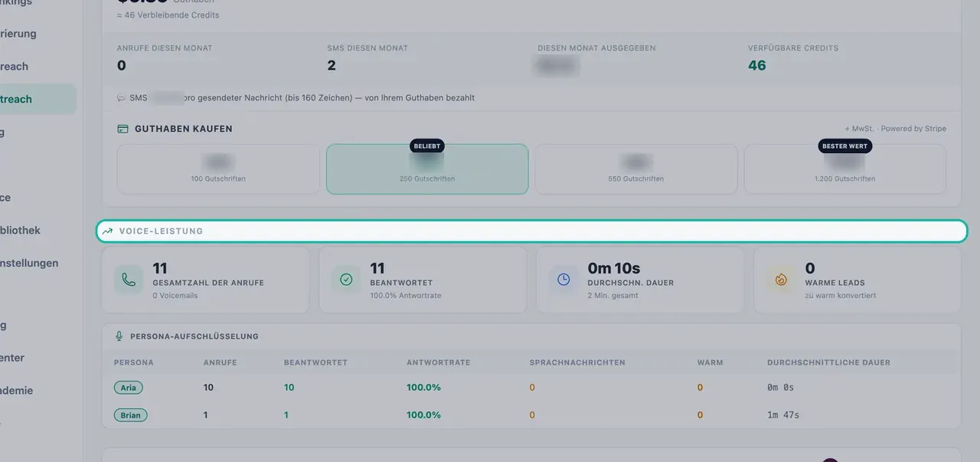
Task: Click the credit card icon beside Guthaben kaufen
Action: coord(122,129)
